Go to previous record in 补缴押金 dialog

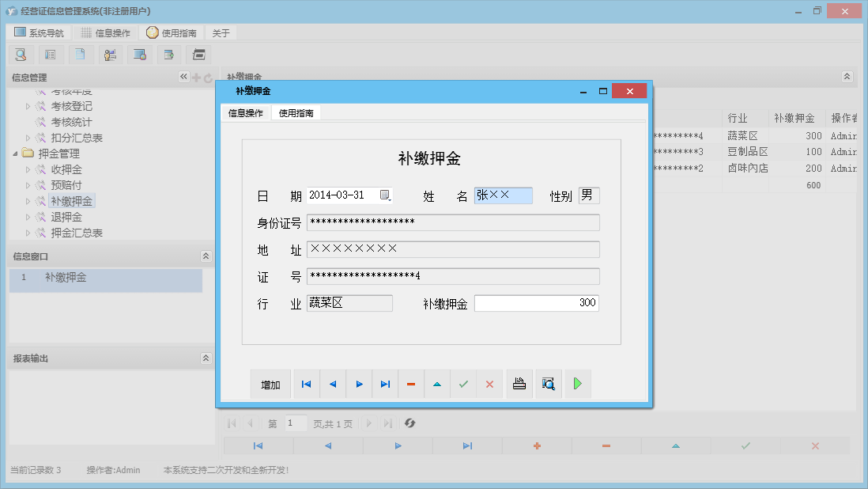click(333, 385)
